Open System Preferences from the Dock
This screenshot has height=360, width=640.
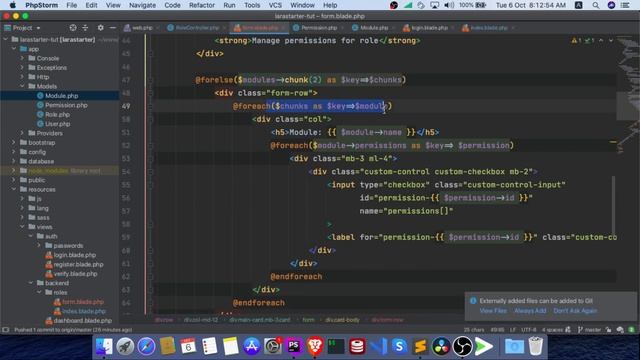[272, 347]
